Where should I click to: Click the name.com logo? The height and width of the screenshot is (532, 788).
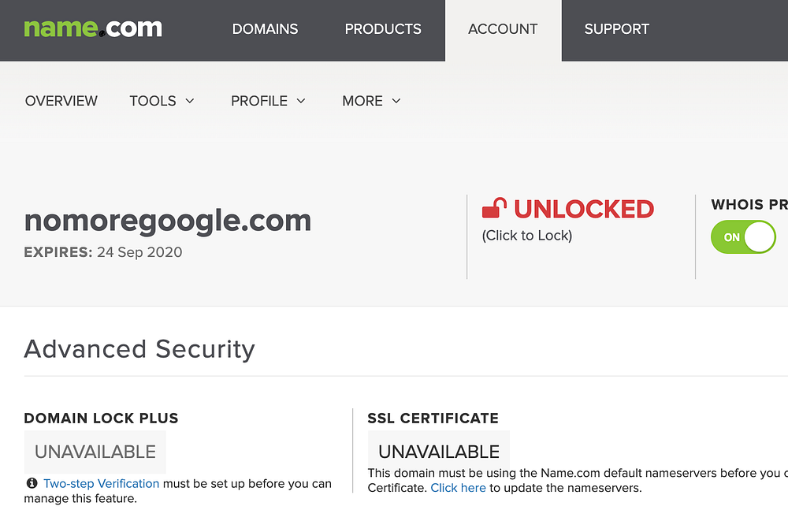[93, 28]
